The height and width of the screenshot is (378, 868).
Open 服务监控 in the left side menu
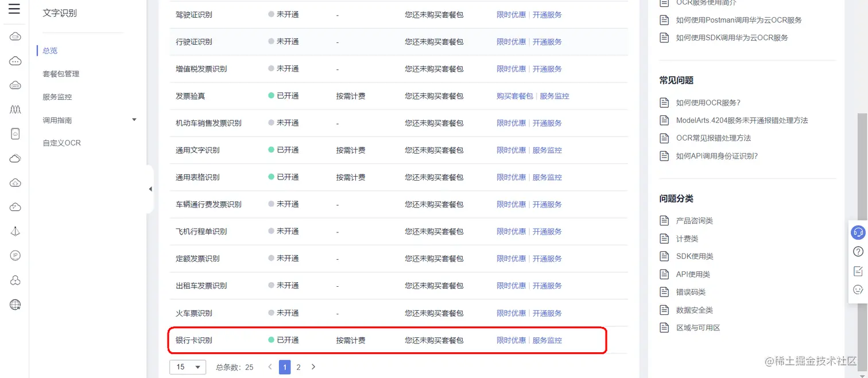click(57, 97)
